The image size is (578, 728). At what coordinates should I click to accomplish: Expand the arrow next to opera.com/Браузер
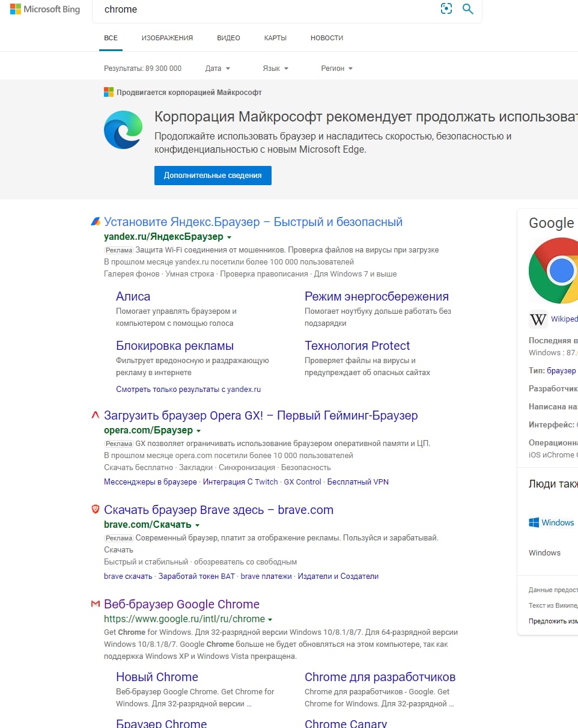coord(199,431)
